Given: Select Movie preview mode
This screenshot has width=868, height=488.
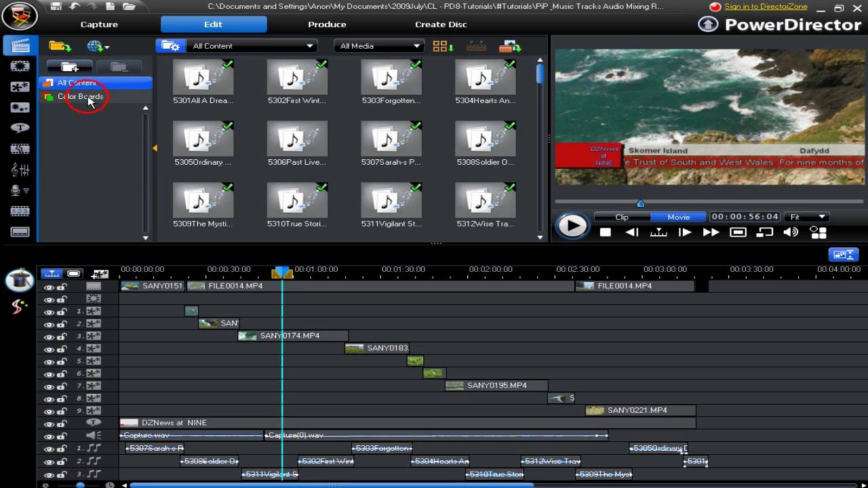Looking at the screenshot, I should coord(678,217).
